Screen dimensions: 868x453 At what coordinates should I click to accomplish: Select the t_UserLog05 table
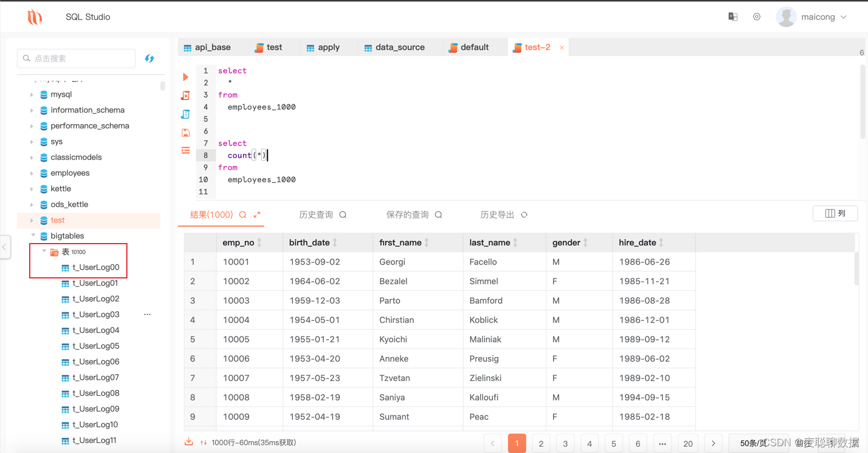96,346
